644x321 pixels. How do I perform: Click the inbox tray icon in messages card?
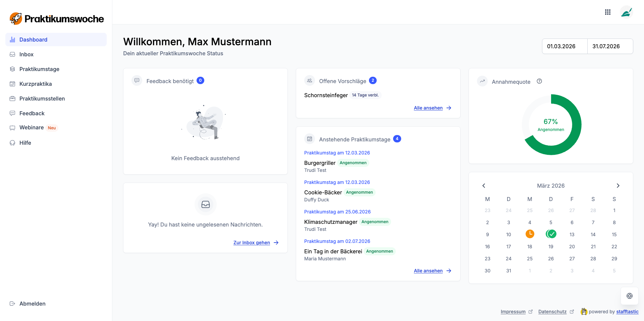click(205, 204)
